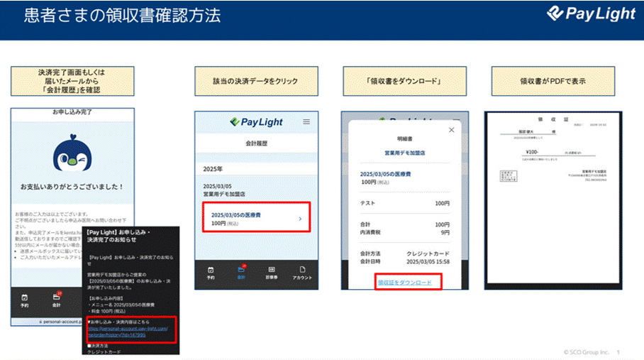Click 領収書がPDFで表示 step label
644x360 pixels.
pyautogui.click(x=553, y=81)
